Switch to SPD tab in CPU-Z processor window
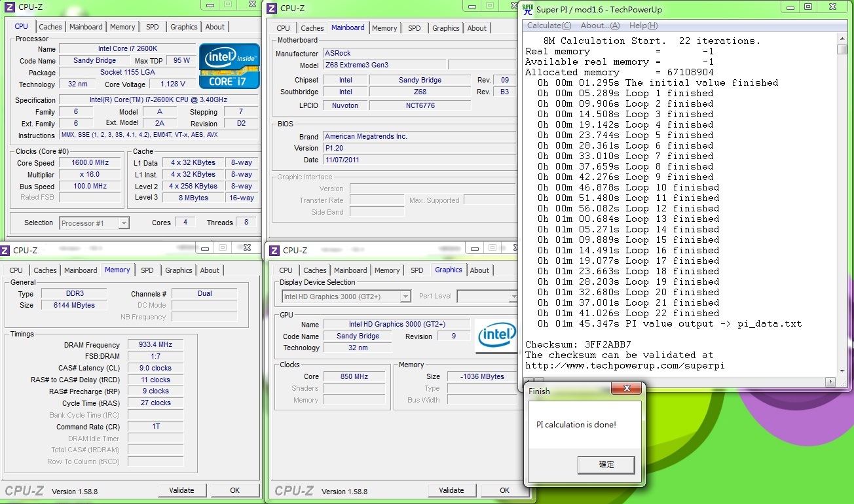The image size is (854, 504). point(152,27)
